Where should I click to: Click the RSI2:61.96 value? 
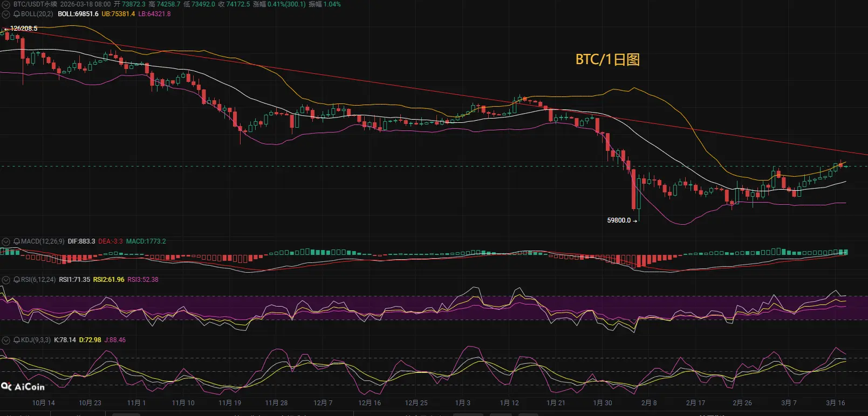[109, 280]
